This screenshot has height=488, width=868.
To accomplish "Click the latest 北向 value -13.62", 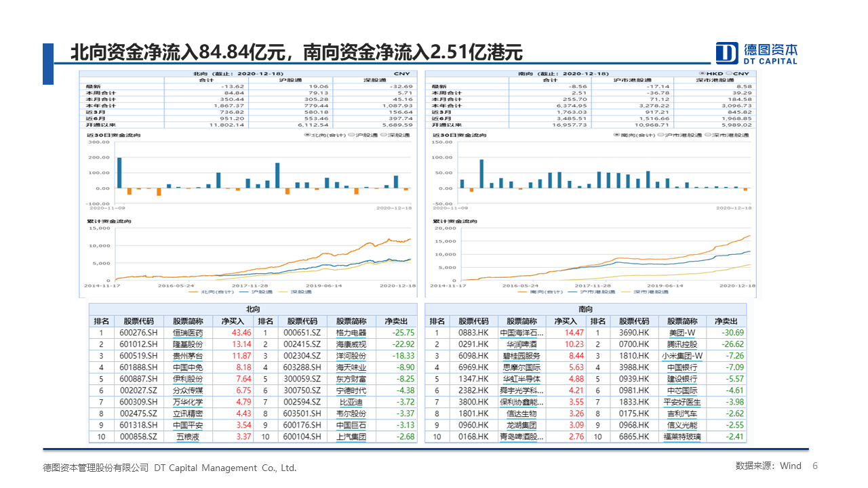I will pos(233,87).
